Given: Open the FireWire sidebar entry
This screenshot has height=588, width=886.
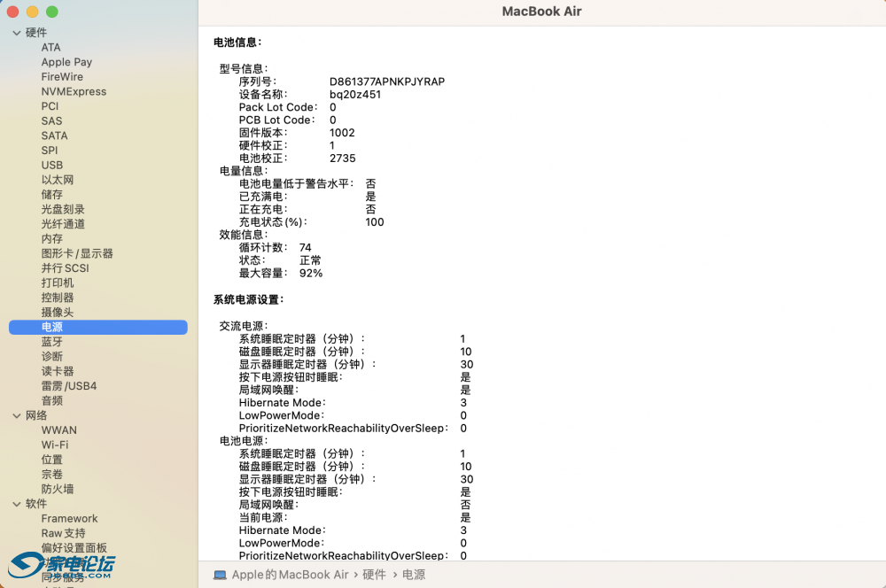Looking at the screenshot, I should tap(62, 77).
